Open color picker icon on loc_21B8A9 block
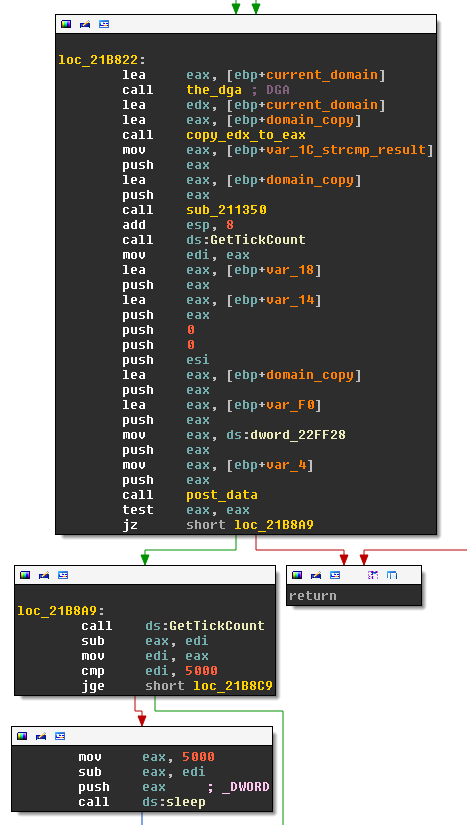This screenshot has width=467, height=825. [25, 575]
